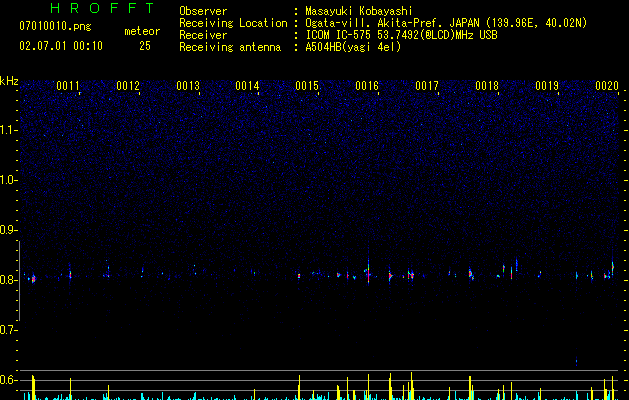Click the 0011 time marker
629x400 pixels.
(68, 86)
